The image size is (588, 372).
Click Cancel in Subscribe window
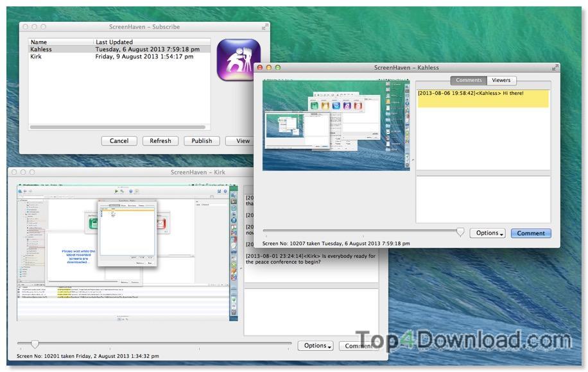pyautogui.click(x=119, y=141)
